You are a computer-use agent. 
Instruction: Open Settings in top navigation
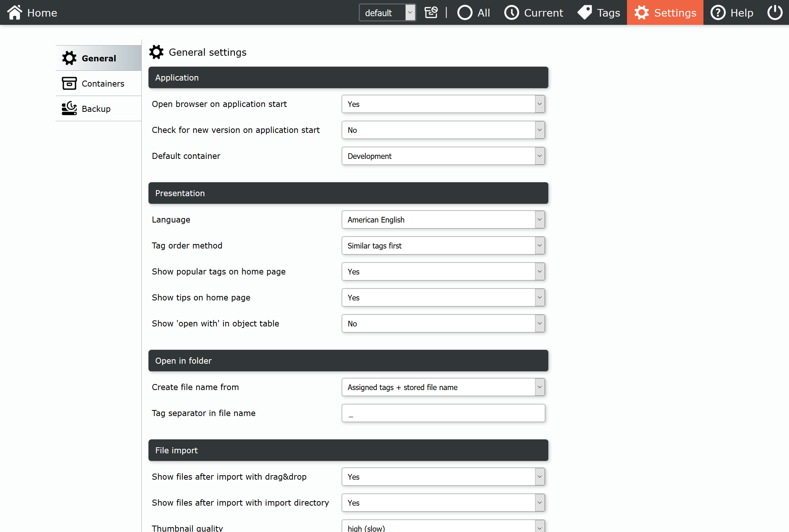[665, 12]
